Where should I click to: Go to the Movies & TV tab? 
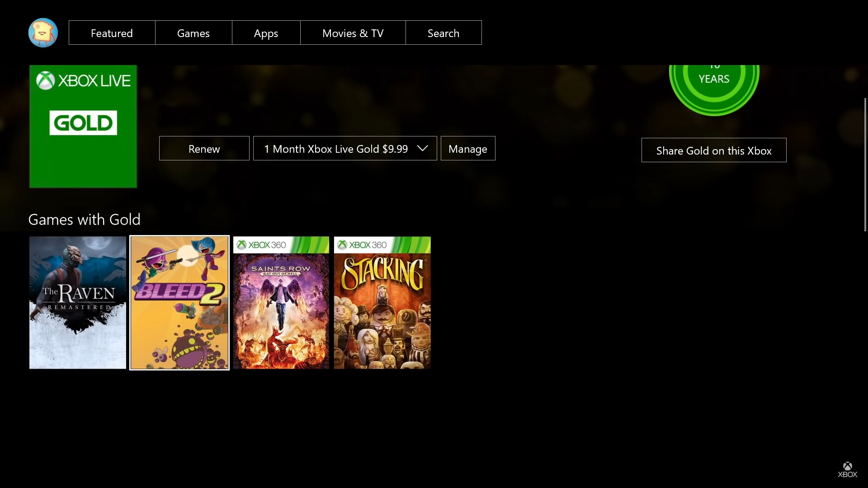coord(353,33)
